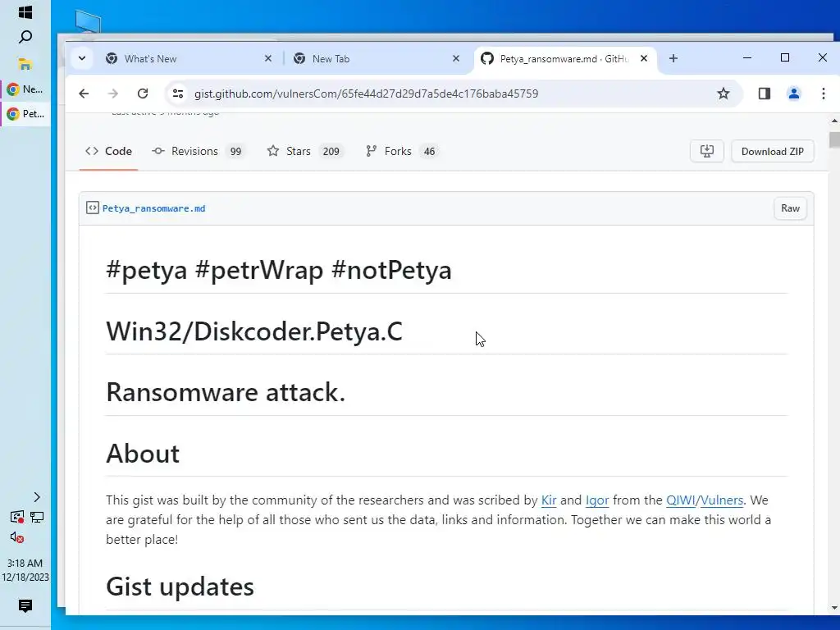Open the Stars 209 tab
The image size is (840, 630).
coord(304,151)
